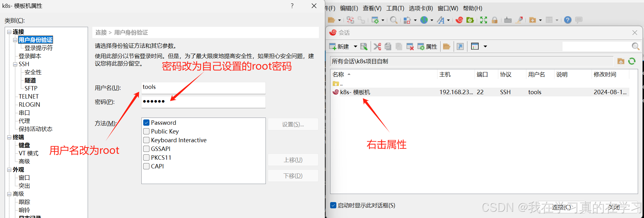This screenshot has width=644, height=218.
Task: Click the create shortcut arrow icon in Sessions dialog
Action: pyautogui.click(x=460, y=46)
